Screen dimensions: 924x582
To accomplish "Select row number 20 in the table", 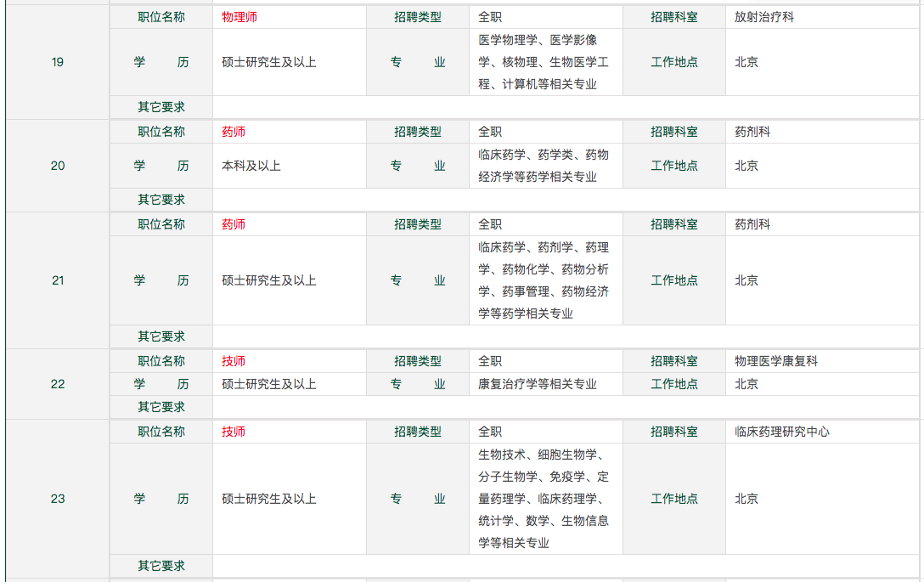I will (x=57, y=166).
